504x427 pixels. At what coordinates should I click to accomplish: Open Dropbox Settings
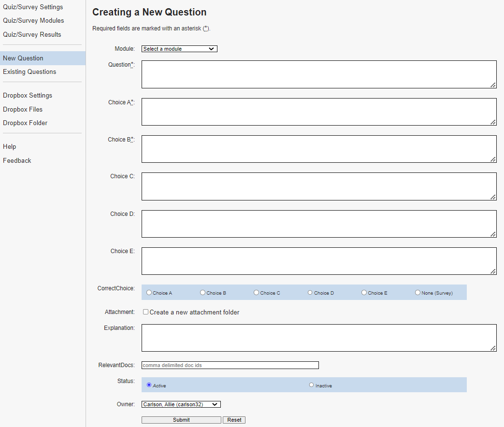tap(28, 96)
